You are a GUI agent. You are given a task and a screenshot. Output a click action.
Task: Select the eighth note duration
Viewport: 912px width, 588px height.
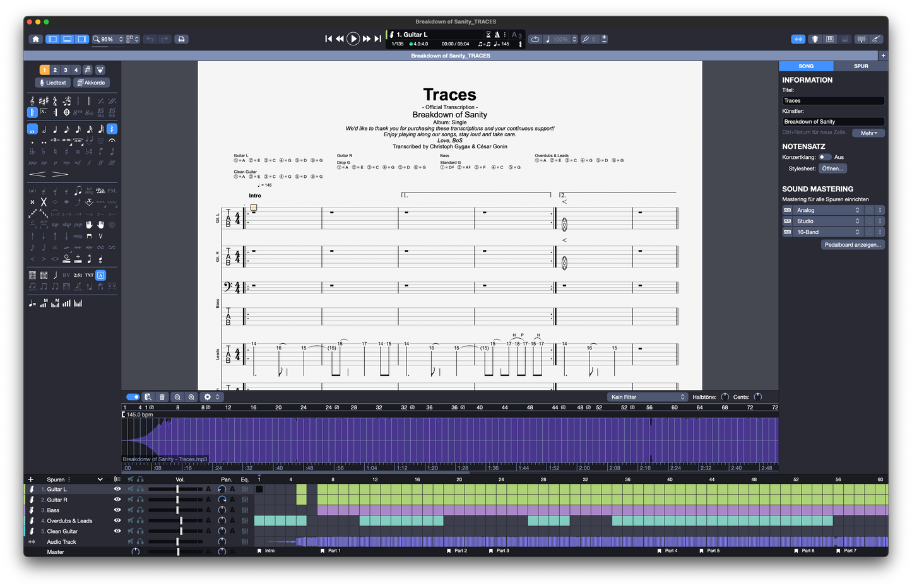(x=66, y=129)
